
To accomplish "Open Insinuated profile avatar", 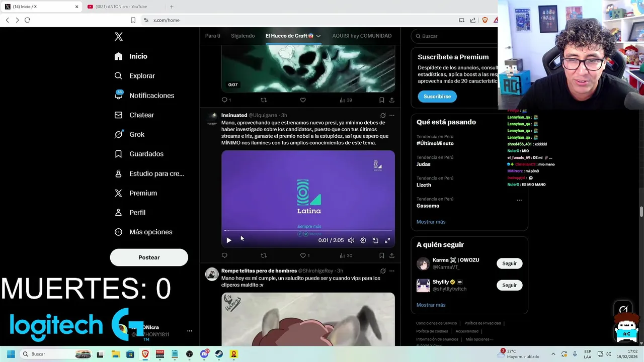I will pyautogui.click(x=212, y=119).
